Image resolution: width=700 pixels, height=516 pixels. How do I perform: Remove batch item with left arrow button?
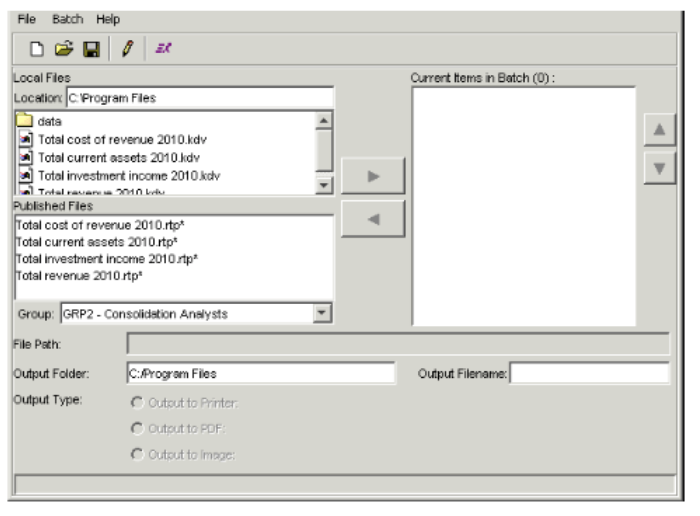pos(373,219)
